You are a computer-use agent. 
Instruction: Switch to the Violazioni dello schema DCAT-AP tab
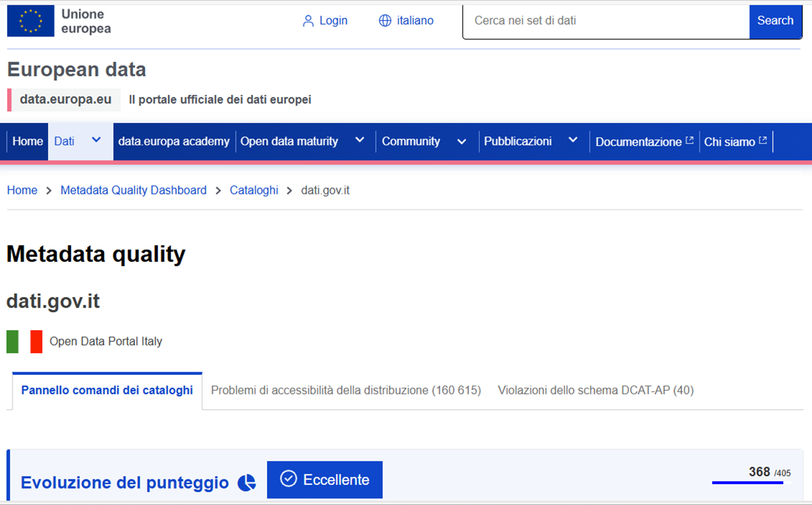click(596, 390)
